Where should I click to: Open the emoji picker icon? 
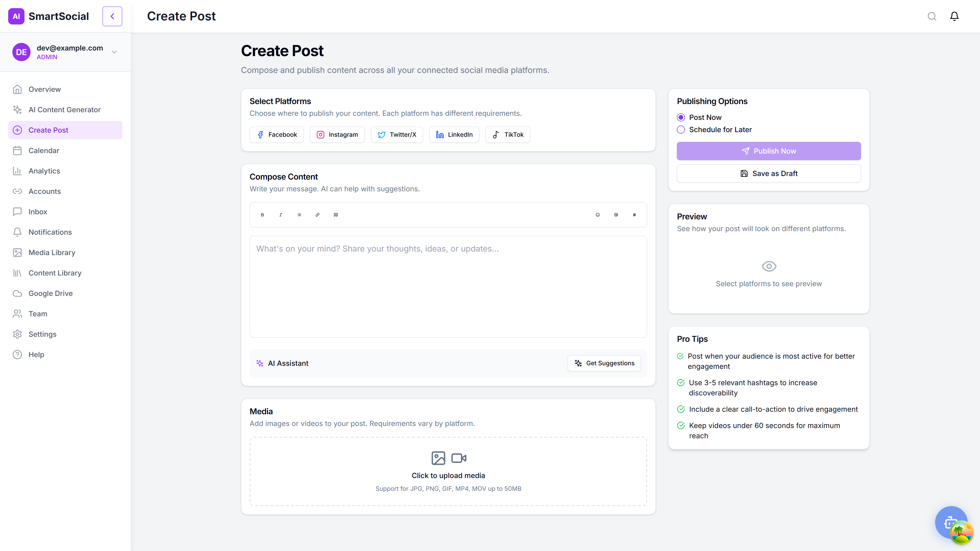point(597,215)
